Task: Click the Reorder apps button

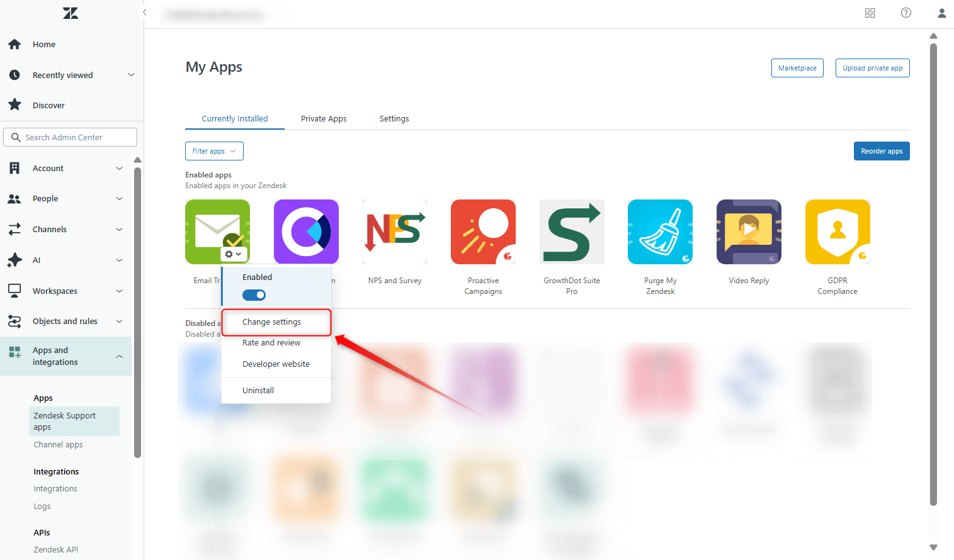Action: [x=882, y=151]
